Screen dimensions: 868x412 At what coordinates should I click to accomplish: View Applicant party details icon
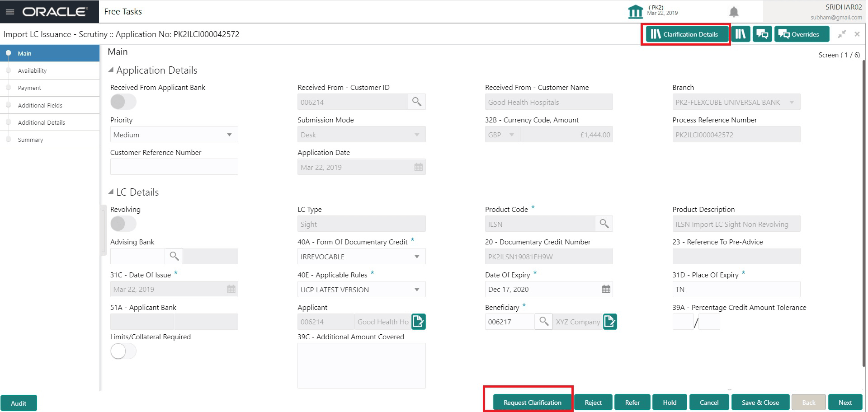point(419,322)
